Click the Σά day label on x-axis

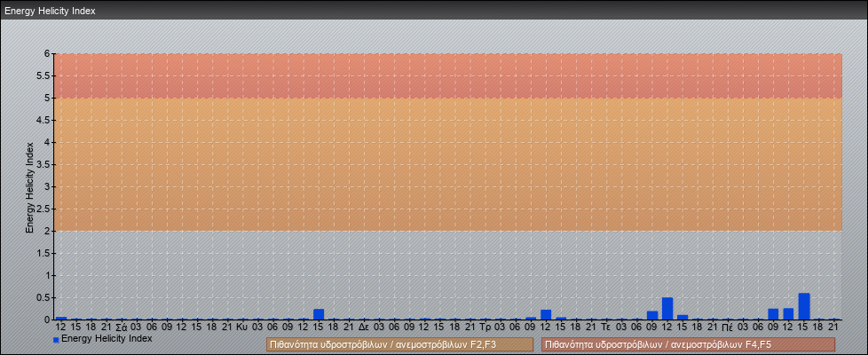click(122, 327)
